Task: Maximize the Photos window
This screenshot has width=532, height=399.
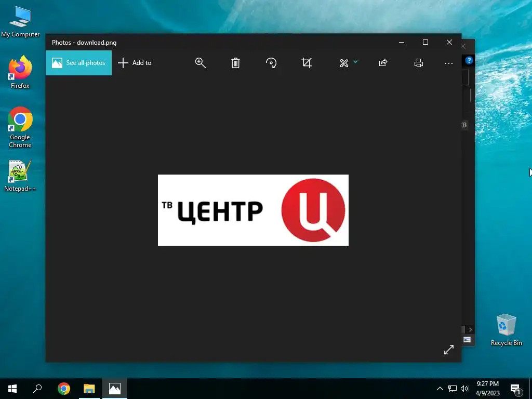Action: 425,43
